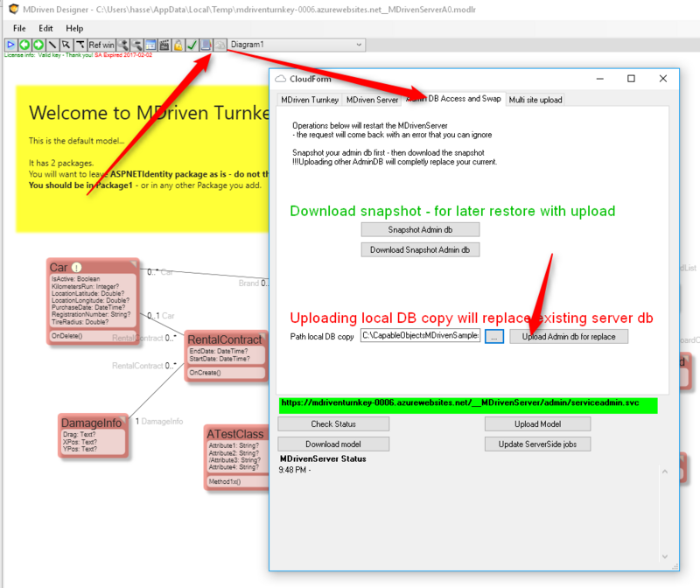Click the '0..1 Car' association label
Image resolution: width=700 pixels, height=588 pixels.
point(161,316)
